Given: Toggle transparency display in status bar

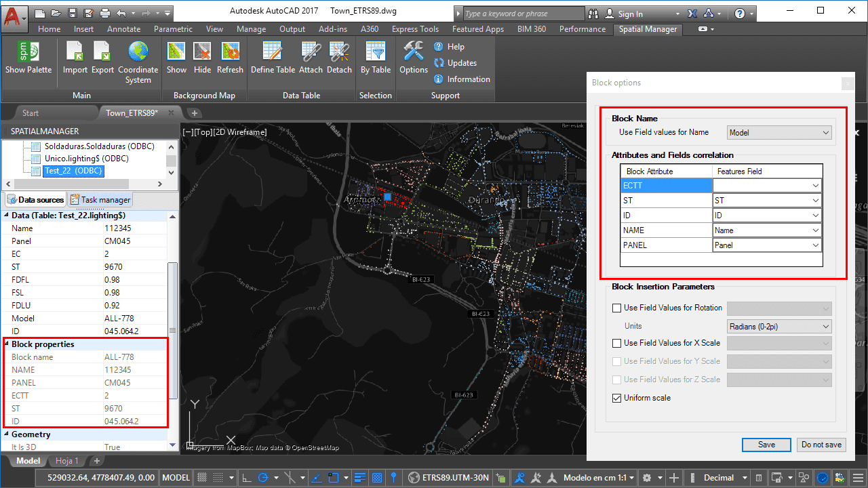Looking at the screenshot, I should tap(378, 478).
